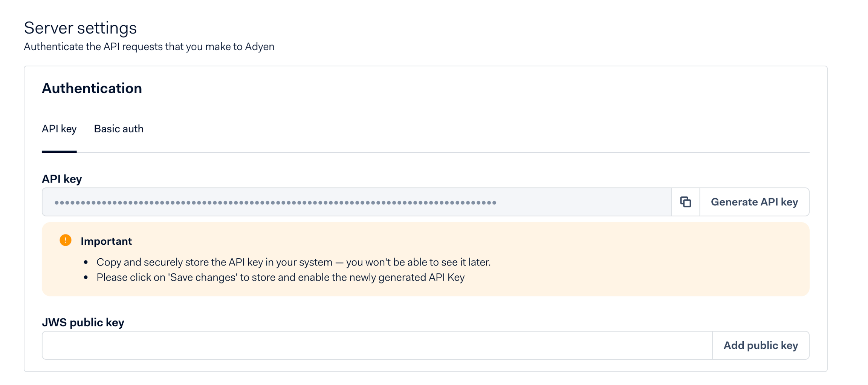The width and height of the screenshot is (868, 385).
Task: Select the API key tab
Action: (59, 129)
